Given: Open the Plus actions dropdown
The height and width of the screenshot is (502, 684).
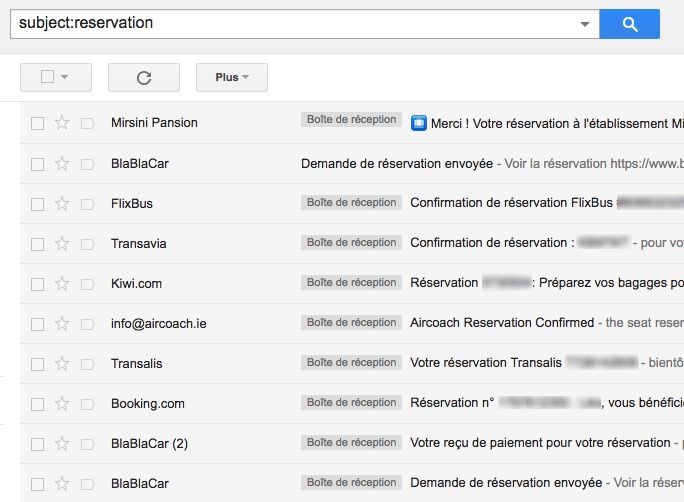Looking at the screenshot, I should click(x=231, y=77).
